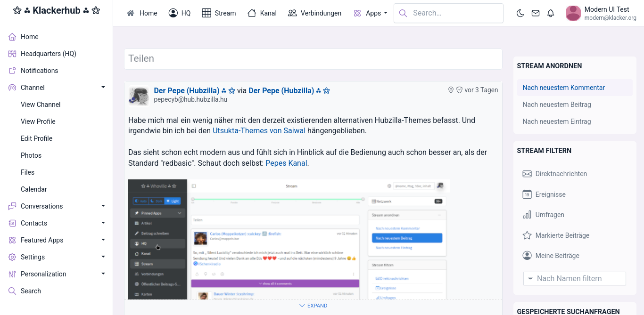644x315 pixels.
Task: Click EXPAND to show full post
Action: click(313, 306)
